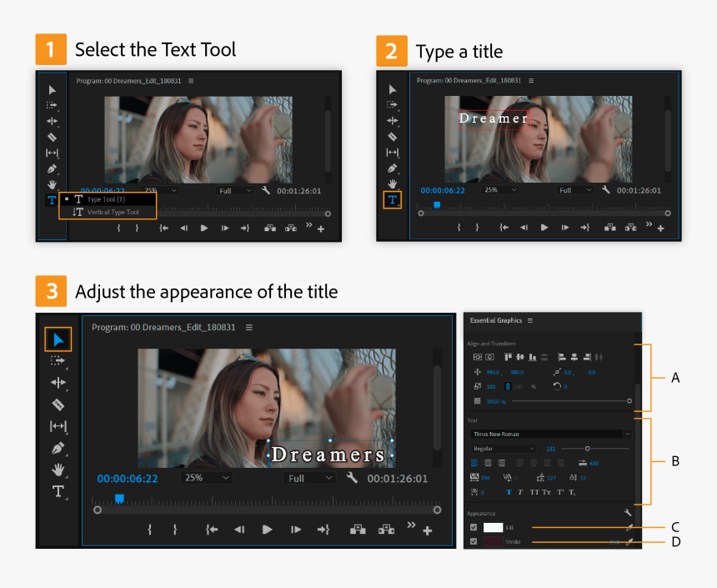Click Align Left edge icon in Align and Transform
Image resolution: width=717 pixels, height=588 pixels.
tap(563, 357)
